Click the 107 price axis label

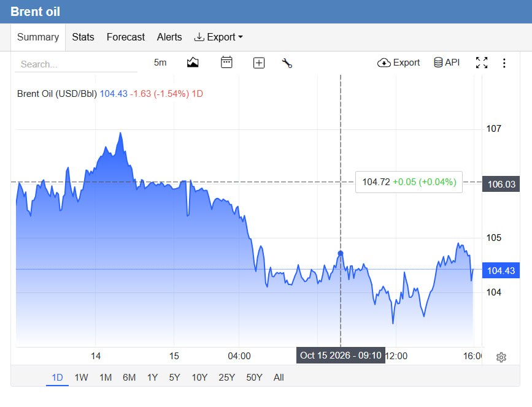click(494, 129)
